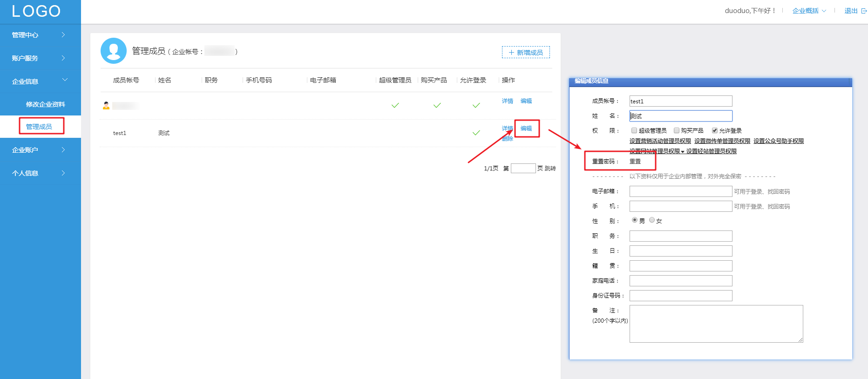The width and height of the screenshot is (868, 379).
Task: Click the 姓名 input field
Action: coord(681,116)
